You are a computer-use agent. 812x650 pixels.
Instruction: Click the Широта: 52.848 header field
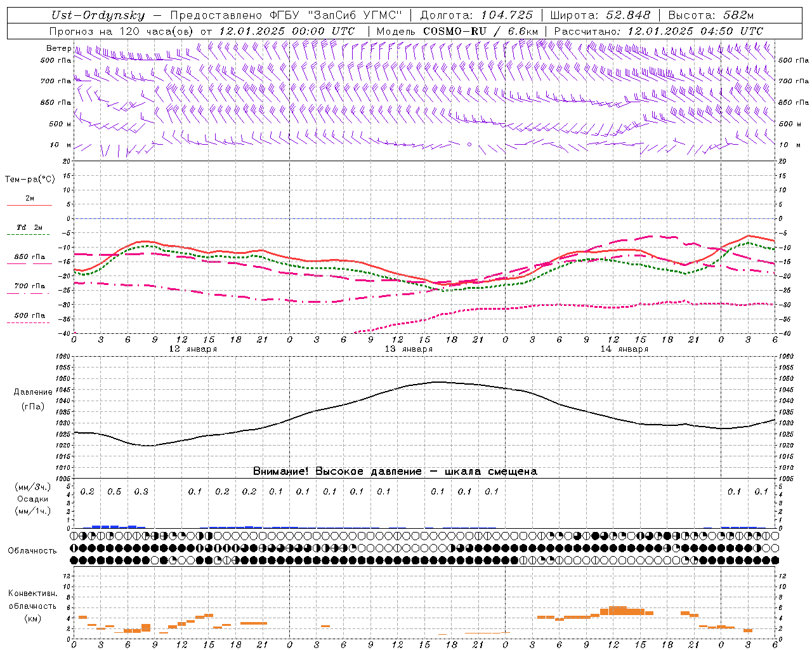pyautogui.click(x=601, y=15)
